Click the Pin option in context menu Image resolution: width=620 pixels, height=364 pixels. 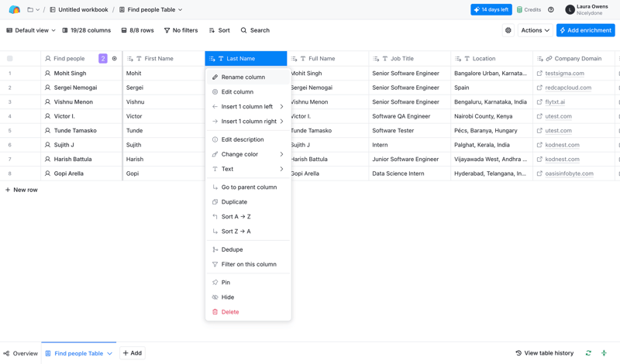coord(226,283)
